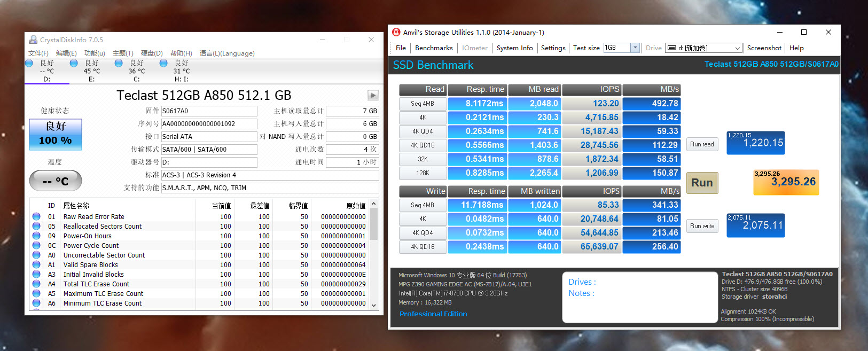Click the CrystalDiskInfo title bar icon
This screenshot has height=351, width=868.
33,40
